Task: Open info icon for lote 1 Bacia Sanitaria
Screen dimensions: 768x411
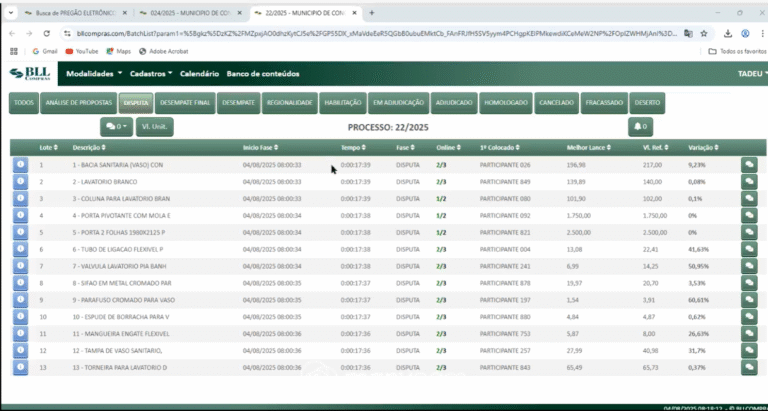Action: pos(21,165)
